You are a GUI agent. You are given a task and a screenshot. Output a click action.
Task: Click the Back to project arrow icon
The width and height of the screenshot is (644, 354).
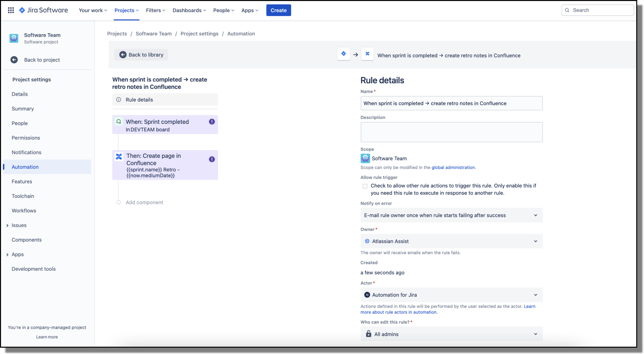coord(14,60)
